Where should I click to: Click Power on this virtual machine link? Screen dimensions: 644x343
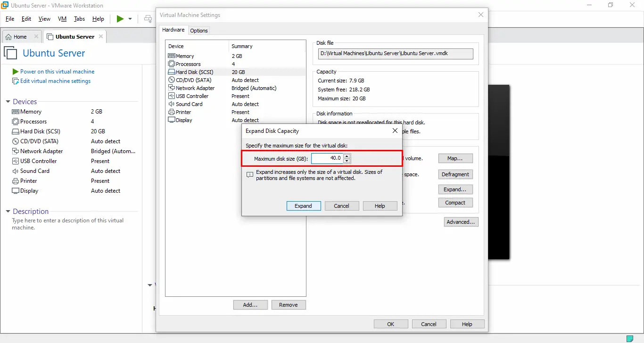pos(58,72)
